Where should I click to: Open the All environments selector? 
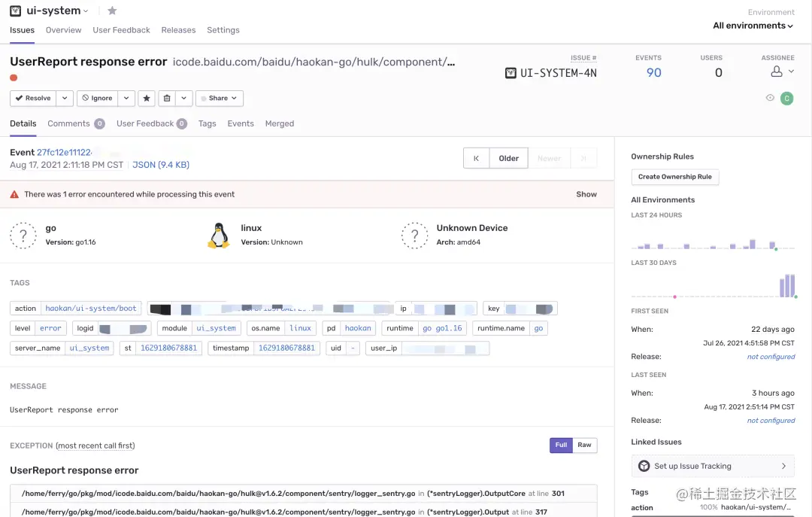click(753, 26)
